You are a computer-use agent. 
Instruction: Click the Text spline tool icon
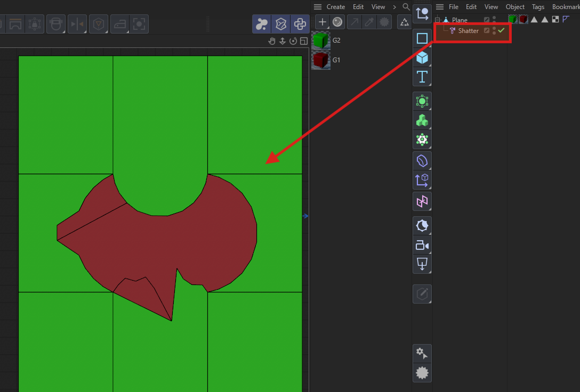(x=422, y=77)
